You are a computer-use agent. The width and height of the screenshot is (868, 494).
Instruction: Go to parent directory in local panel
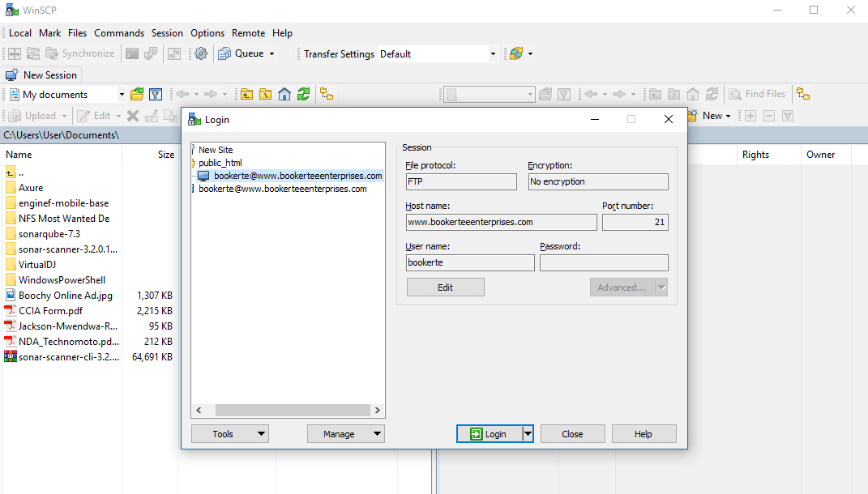247,95
